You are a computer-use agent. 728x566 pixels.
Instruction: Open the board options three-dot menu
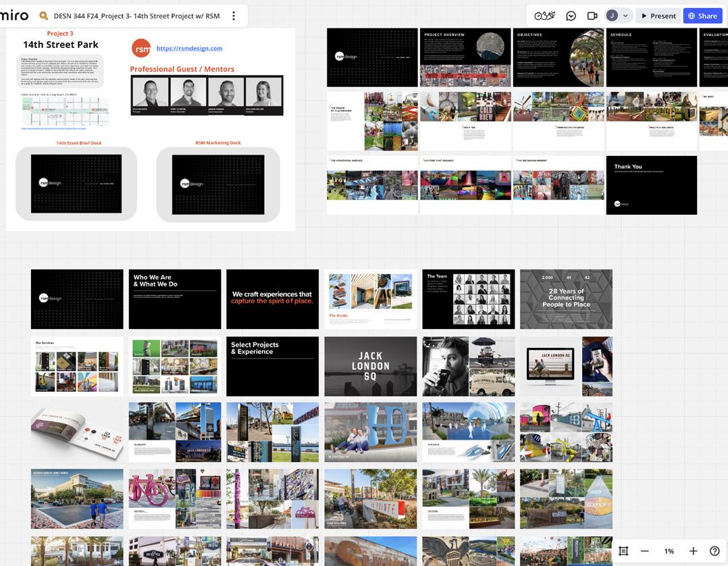coord(234,16)
